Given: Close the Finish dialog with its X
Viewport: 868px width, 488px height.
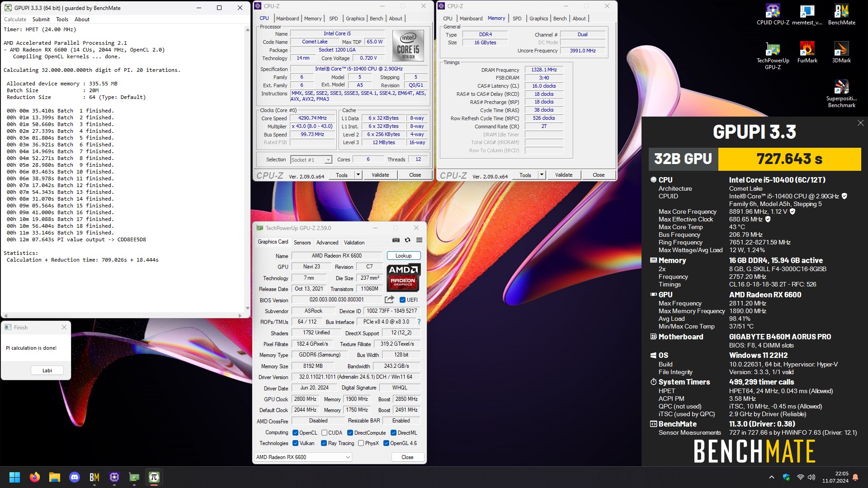Looking at the screenshot, I should coord(64,327).
